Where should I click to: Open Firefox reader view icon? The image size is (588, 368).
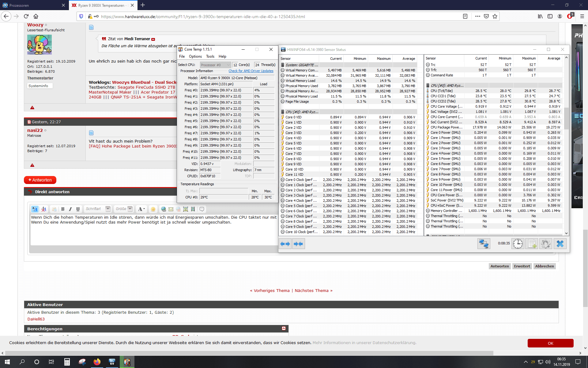(x=465, y=16)
